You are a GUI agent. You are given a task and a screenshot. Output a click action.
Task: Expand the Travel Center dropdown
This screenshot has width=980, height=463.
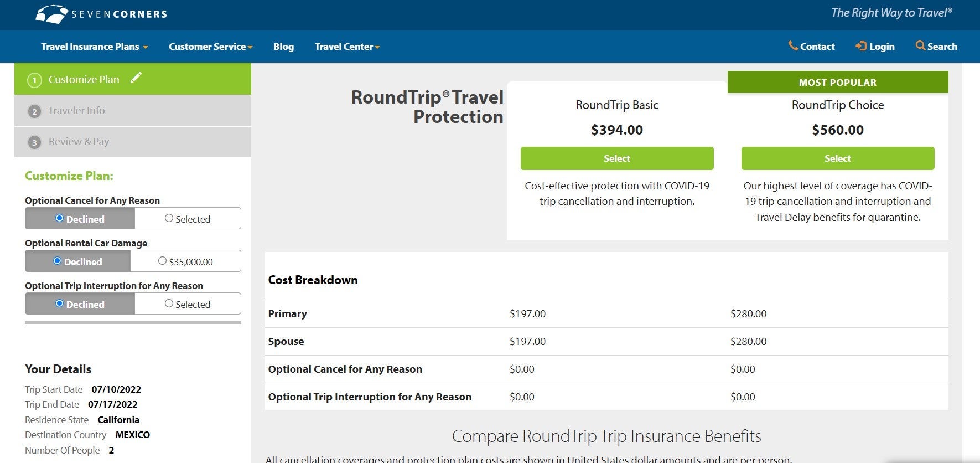click(347, 47)
